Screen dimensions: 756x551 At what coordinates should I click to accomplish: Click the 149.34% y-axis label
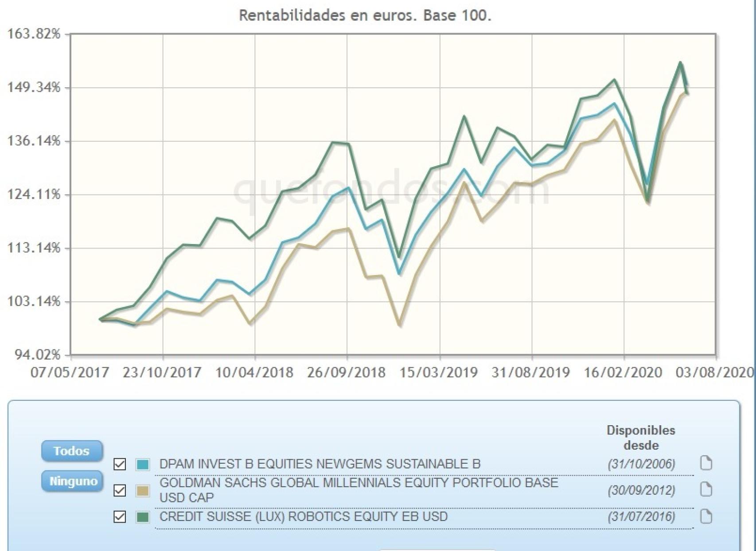pyautogui.click(x=33, y=87)
